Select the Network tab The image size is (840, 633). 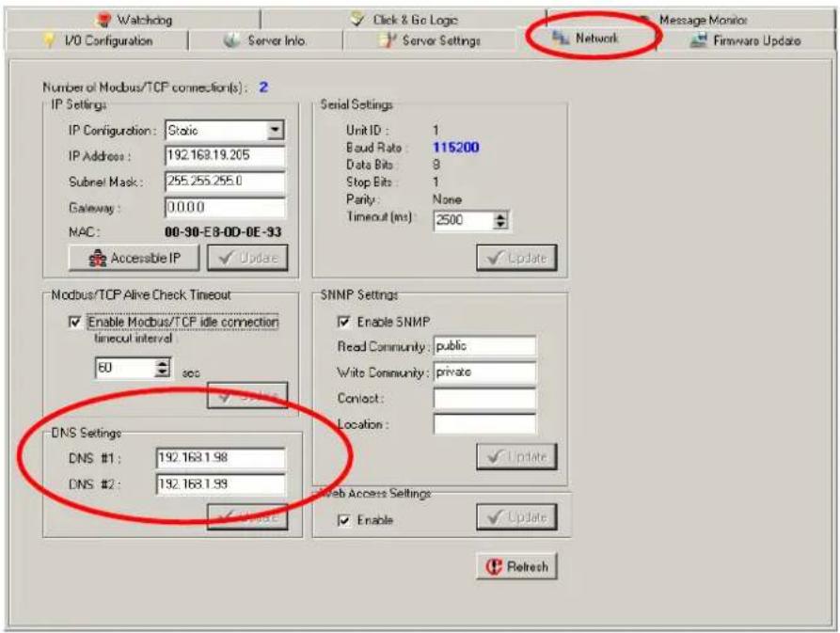586,39
